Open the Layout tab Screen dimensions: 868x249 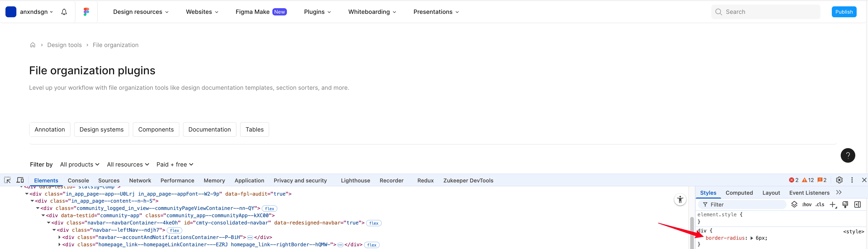(771, 193)
